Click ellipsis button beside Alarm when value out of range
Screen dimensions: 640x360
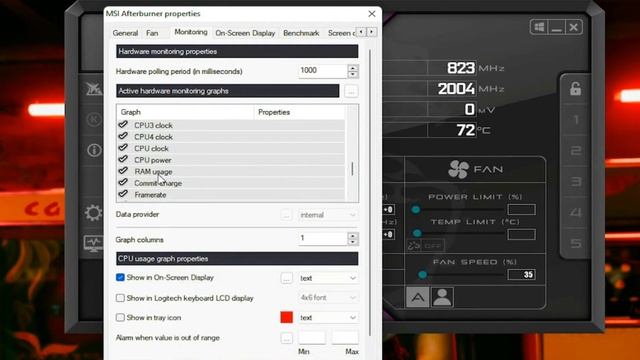287,338
